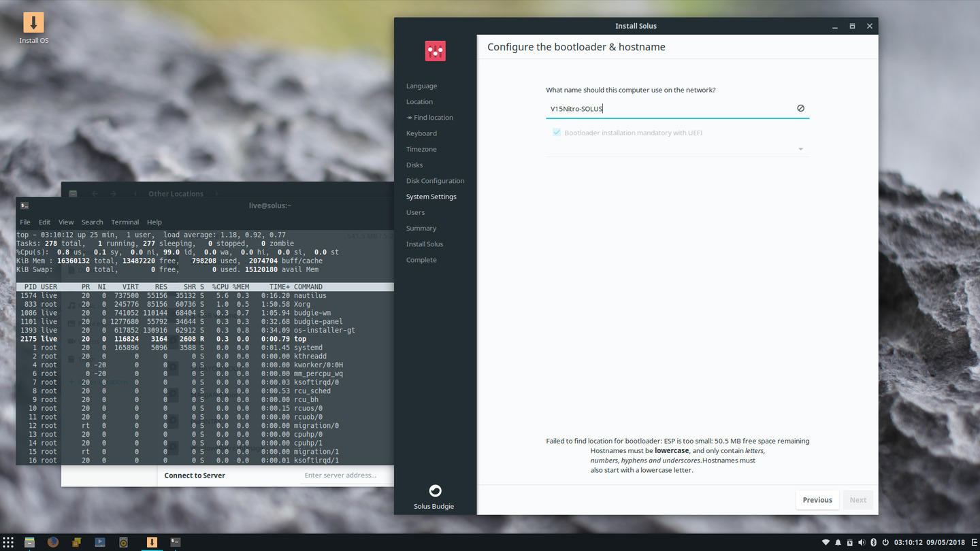Switch to the installer taskbar icon

152,542
